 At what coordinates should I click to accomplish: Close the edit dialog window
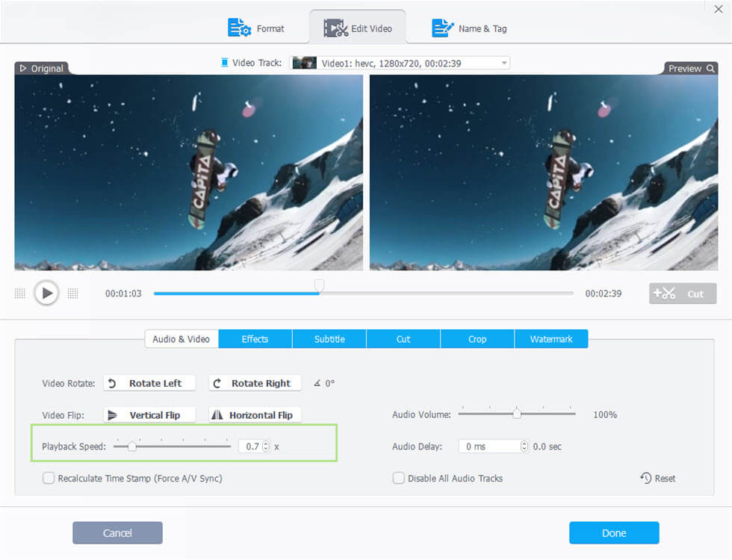click(x=718, y=9)
